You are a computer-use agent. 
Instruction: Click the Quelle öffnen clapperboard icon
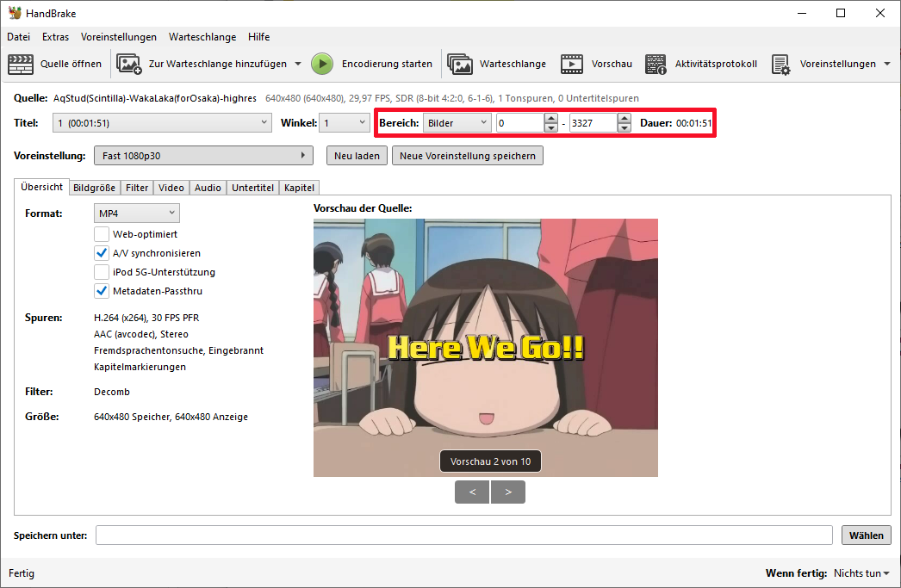pos(21,64)
